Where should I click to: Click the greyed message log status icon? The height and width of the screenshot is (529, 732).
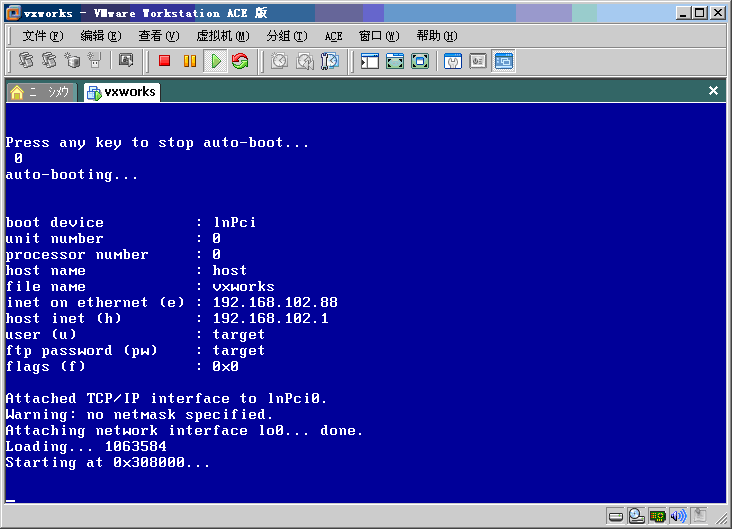[x=699, y=515]
